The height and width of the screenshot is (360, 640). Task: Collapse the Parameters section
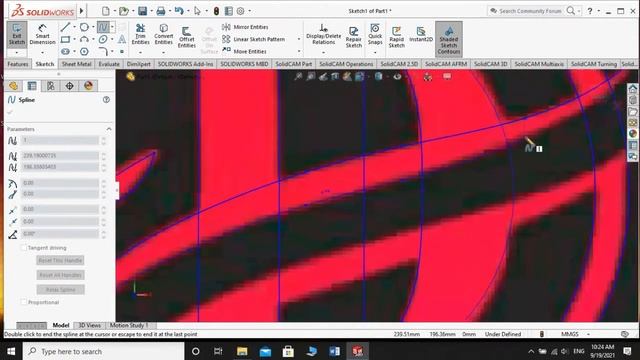[109, 129]
